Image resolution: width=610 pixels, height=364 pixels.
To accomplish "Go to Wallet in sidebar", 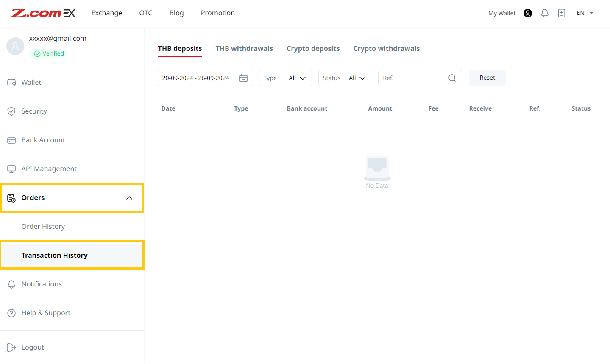I will [x=31, y=83].
